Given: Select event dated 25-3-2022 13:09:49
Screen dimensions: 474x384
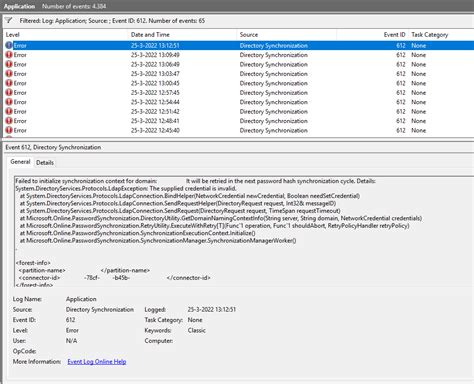Looking at the screenshot, I should coord(238,55).
